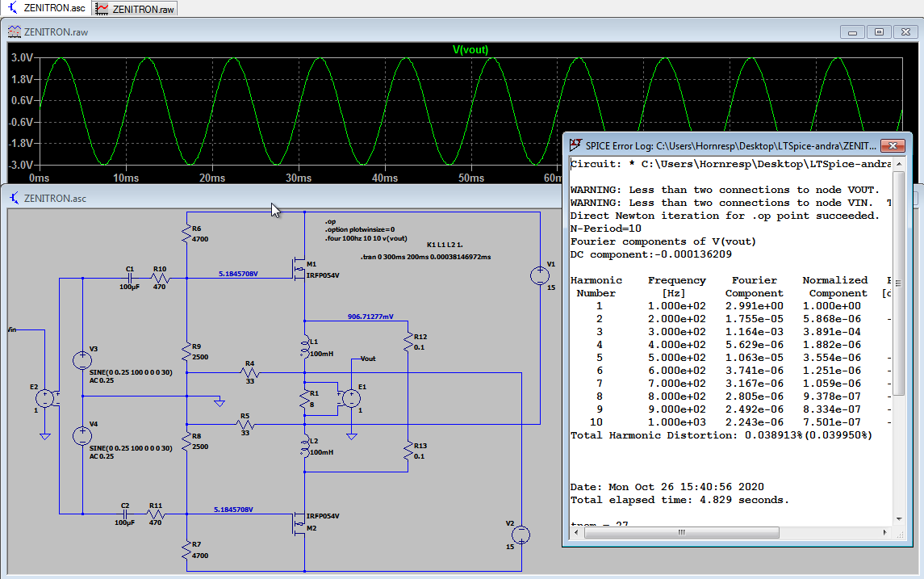
Task: Click the Vout net label
Action: pos(368,359)
